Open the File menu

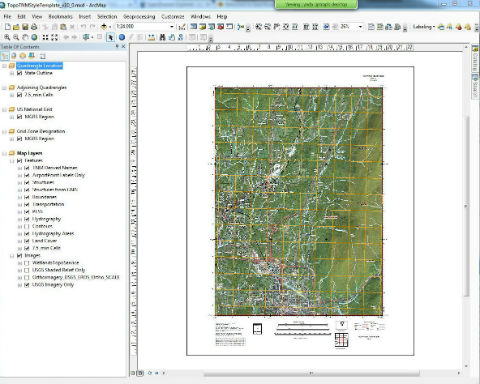pyautogui.click(x=7, y=16)
